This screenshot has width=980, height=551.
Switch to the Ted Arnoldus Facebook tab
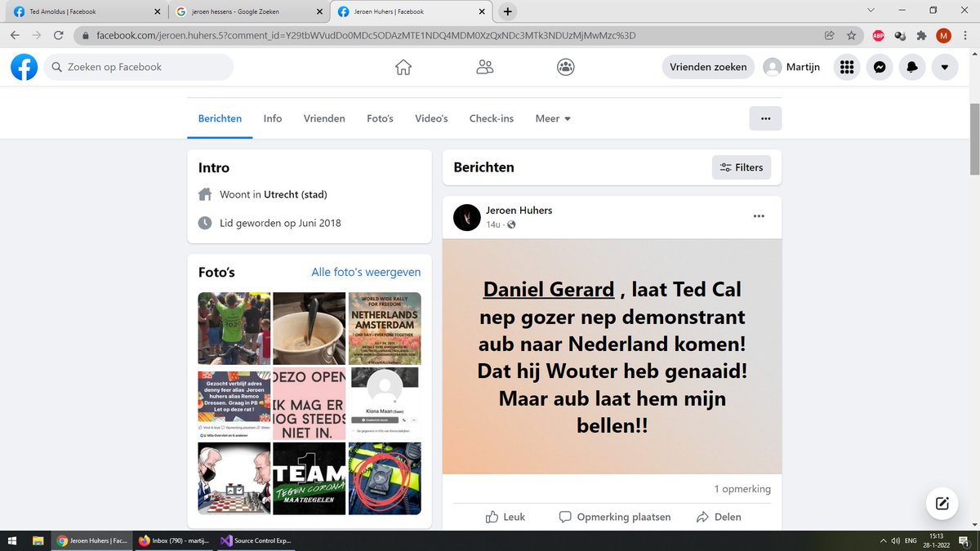pos(85,11)
